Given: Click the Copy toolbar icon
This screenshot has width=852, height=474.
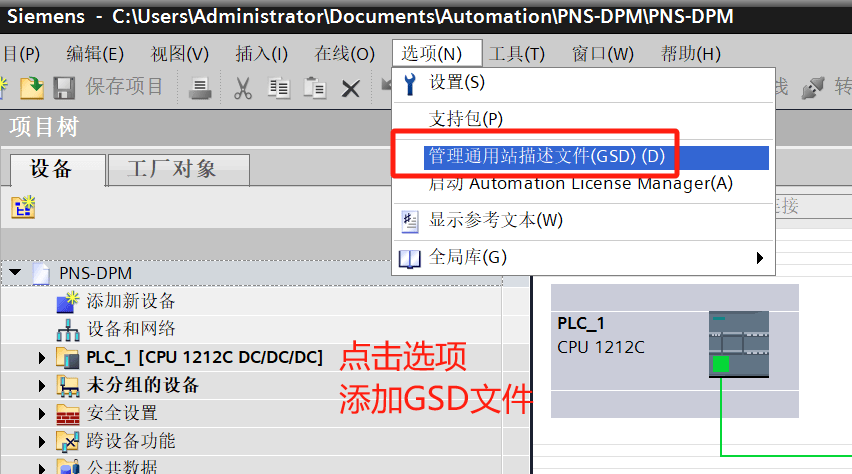Looking at the screenshot, I should click(x=279, y=88).
